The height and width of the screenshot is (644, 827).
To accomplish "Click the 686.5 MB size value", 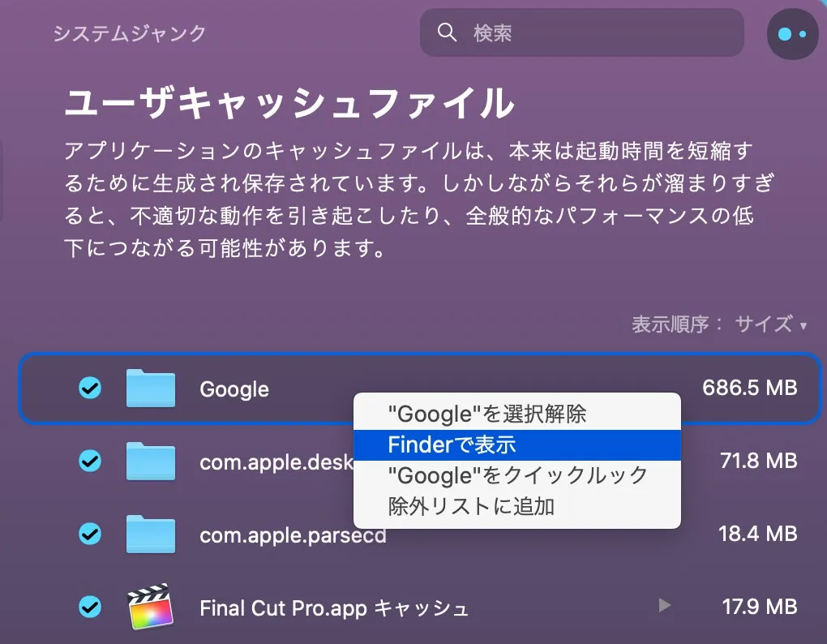I will pyautogui.click(x=749, y=388).
